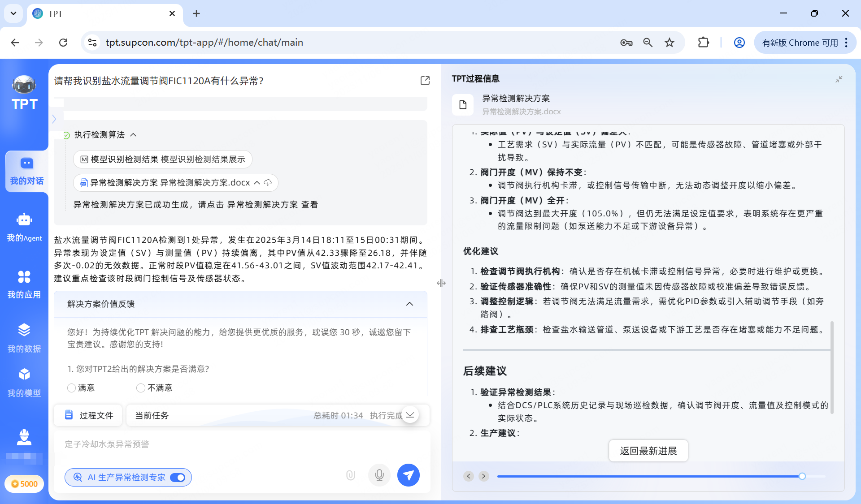Viewport: 861px width, 504px height.
Task: Click the scroll slider below the TPT过程信息 panel
Action: 803,477
